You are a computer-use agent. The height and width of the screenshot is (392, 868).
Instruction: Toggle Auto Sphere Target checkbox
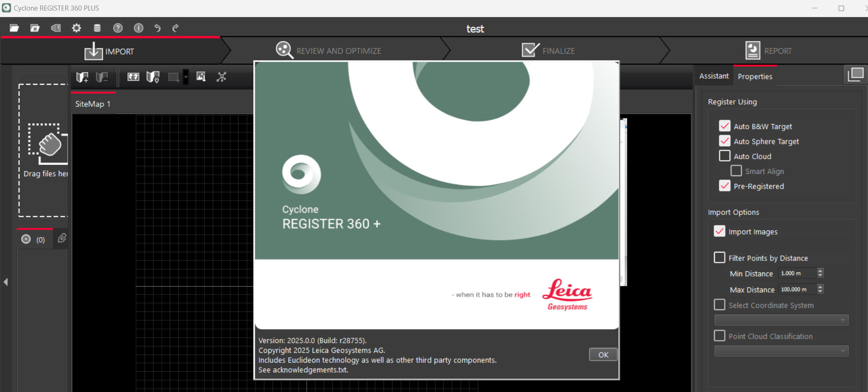(x=725, y=141)
